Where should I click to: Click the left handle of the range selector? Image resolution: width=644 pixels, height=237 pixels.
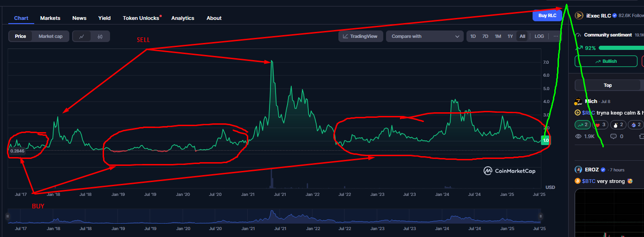click(7, 216)
